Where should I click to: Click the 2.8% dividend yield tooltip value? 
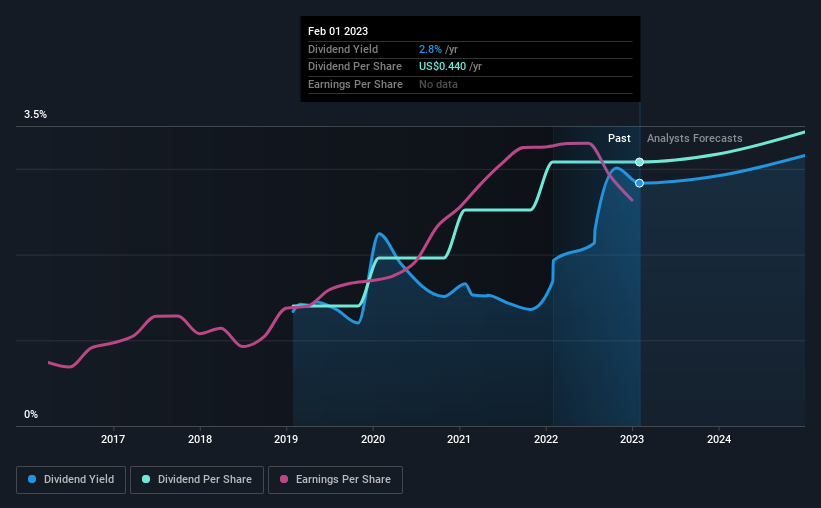click(430, 49)
